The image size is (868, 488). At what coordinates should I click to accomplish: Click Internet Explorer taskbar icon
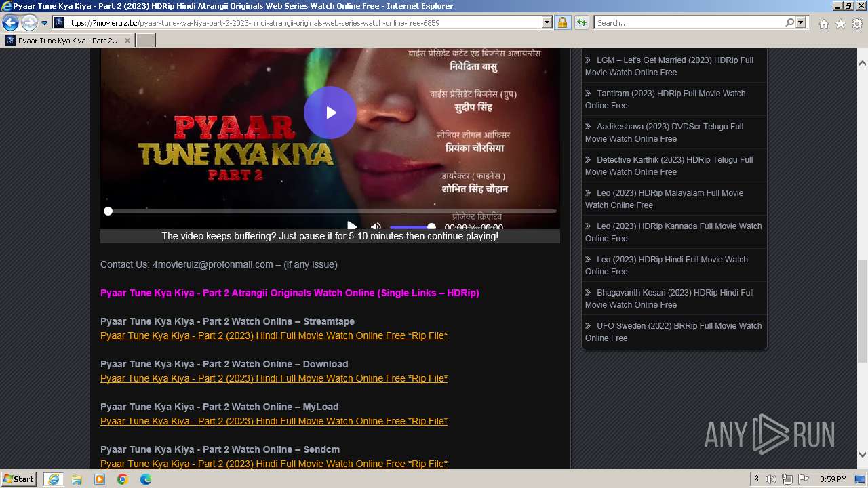(x=53, y=479)
